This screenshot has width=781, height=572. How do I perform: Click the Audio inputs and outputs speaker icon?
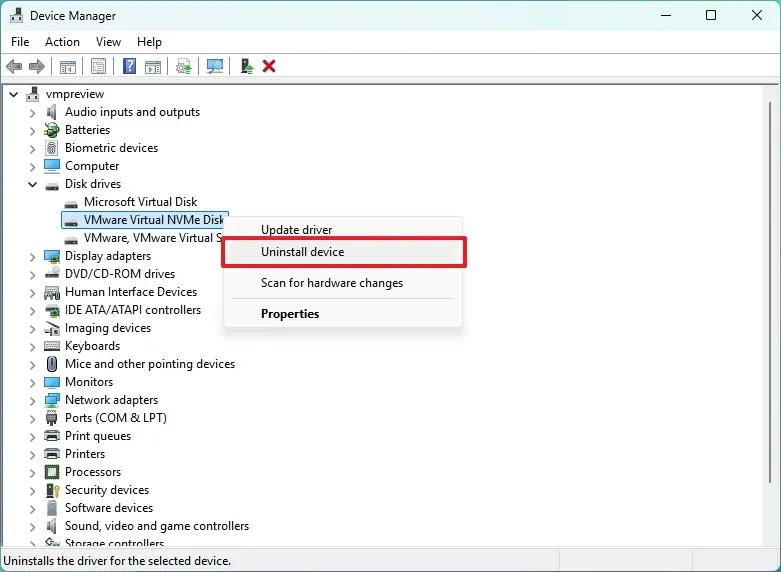point(51,112)
